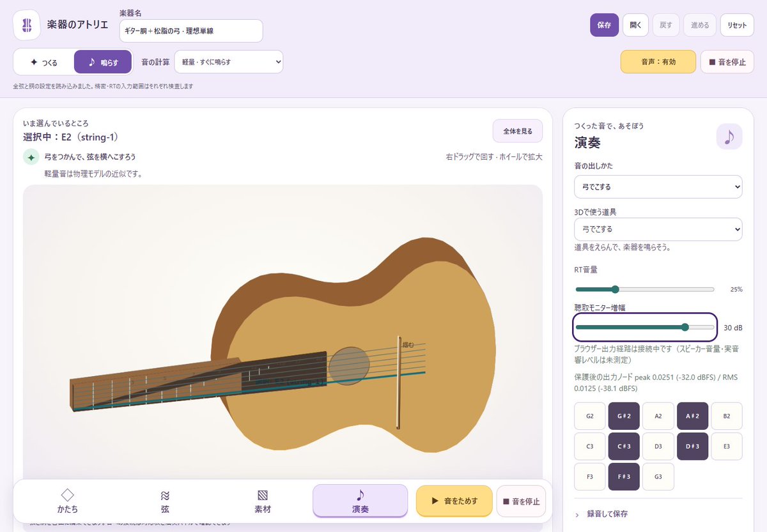Click the 楽器名 text field
This screenshot has width=767, height=532.
(x=191, y=31)
